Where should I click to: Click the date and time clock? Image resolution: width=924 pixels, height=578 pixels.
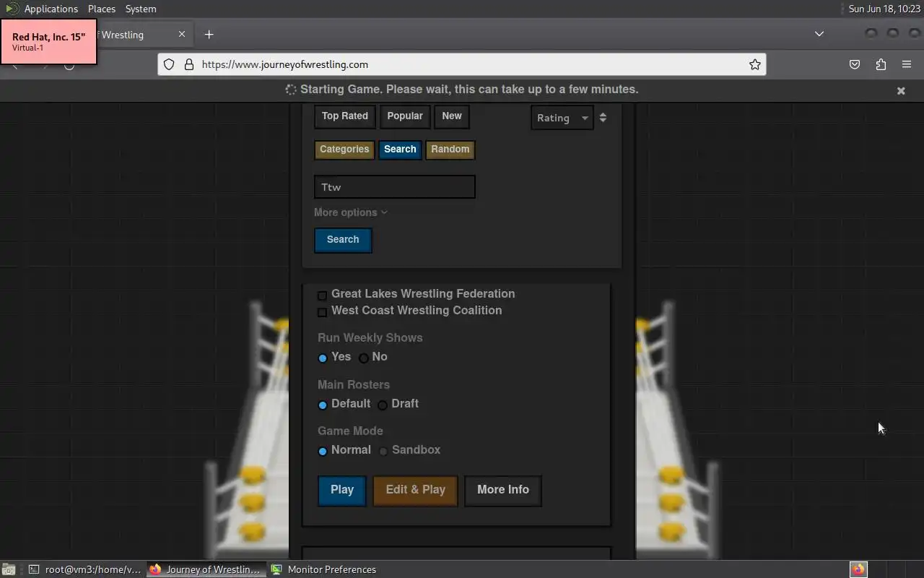[x=884, y=9]
